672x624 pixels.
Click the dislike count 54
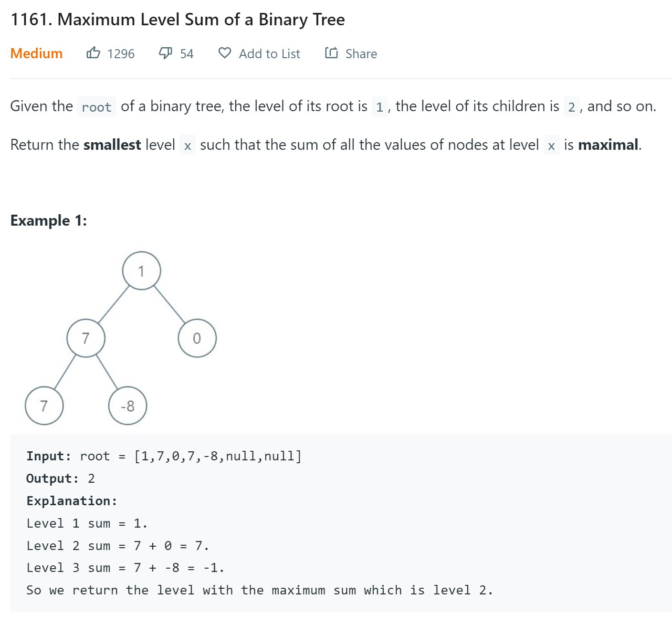187,54
